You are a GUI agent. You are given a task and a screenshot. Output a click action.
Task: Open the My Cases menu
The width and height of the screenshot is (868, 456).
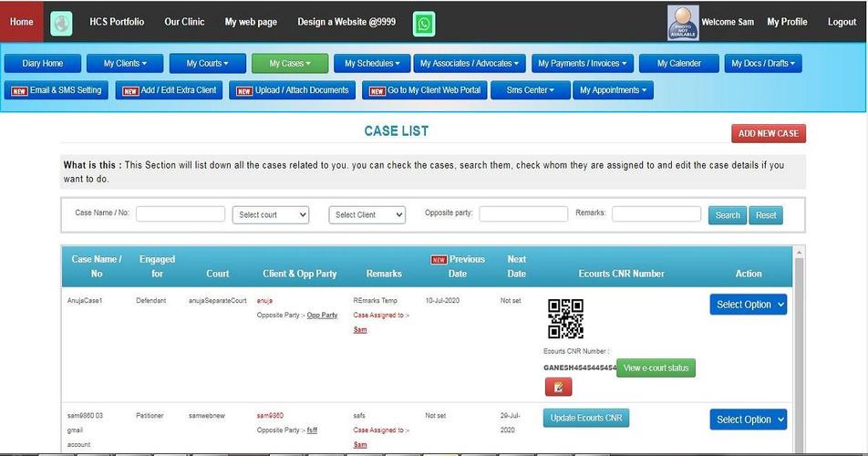(x=290, y=64)
